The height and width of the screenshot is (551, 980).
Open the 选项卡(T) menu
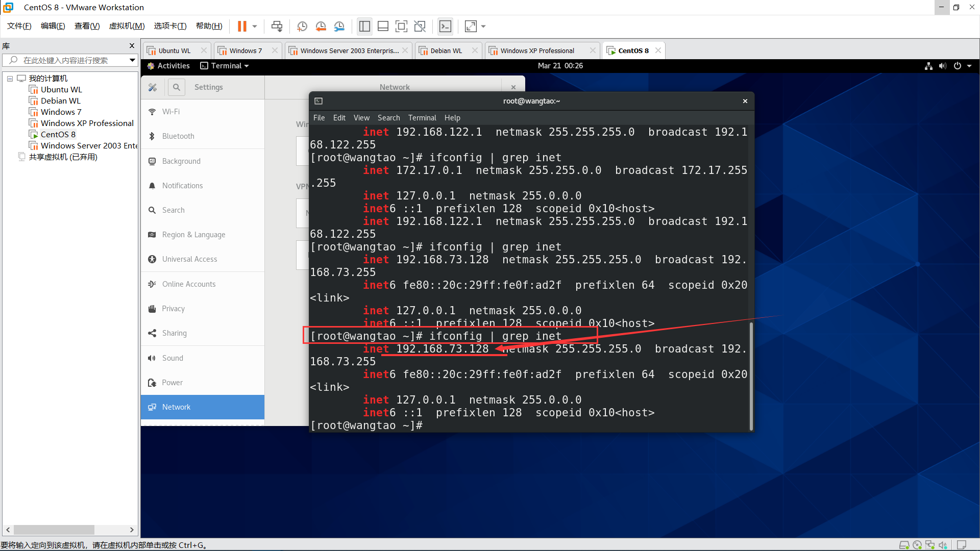tap(170, 26)
